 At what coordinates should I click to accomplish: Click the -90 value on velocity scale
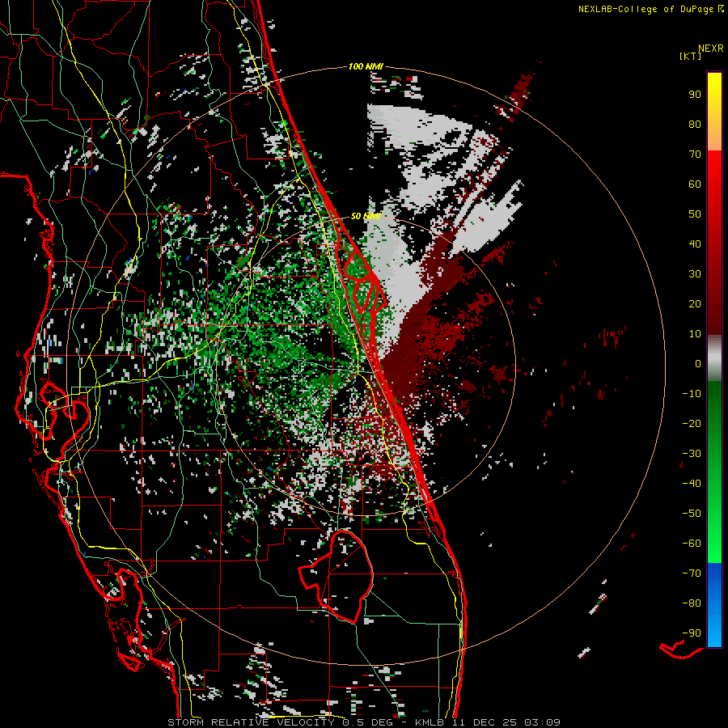coord(692,633)
